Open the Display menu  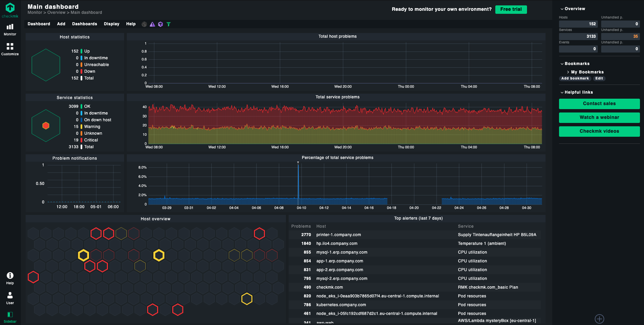click(x=112, y=24)
